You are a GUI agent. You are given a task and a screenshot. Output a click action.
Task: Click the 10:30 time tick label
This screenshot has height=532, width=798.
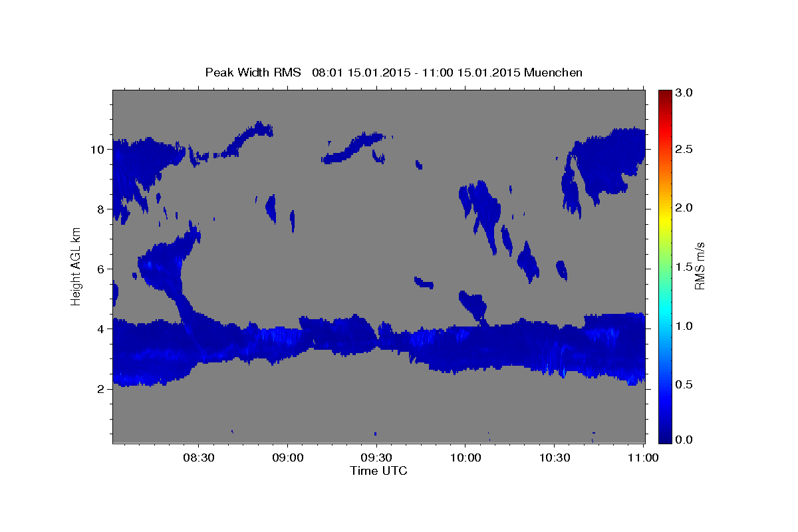(x=555, y=458)
